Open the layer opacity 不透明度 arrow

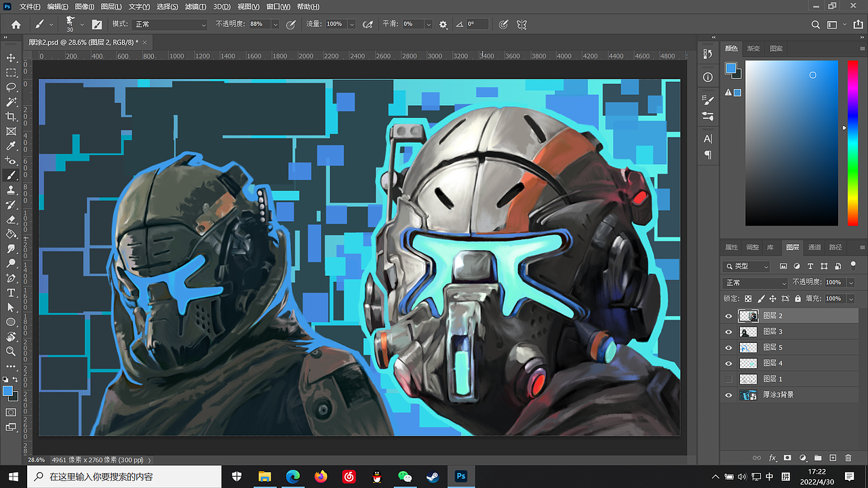pos(851,283)
